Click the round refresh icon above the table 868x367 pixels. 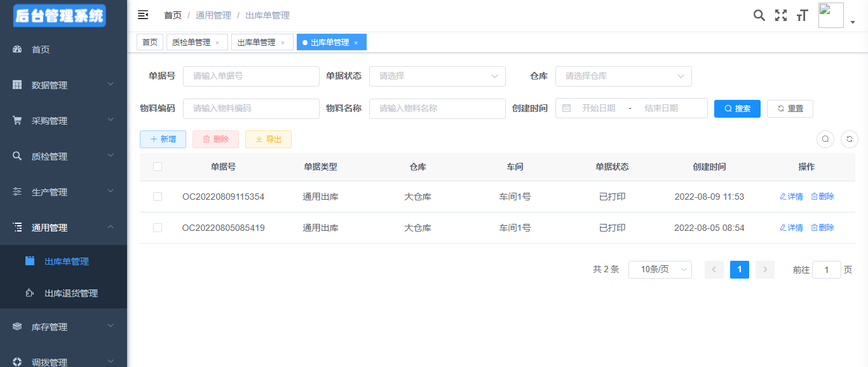click(849, 139)
